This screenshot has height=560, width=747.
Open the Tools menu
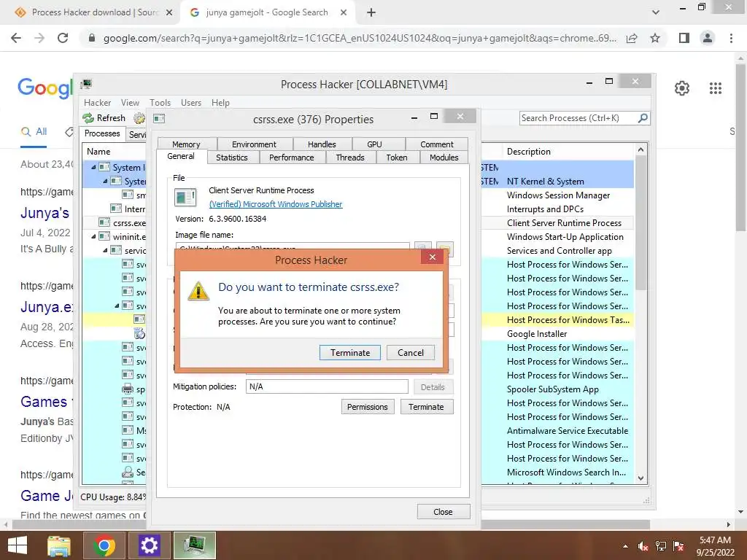(160, 102)
